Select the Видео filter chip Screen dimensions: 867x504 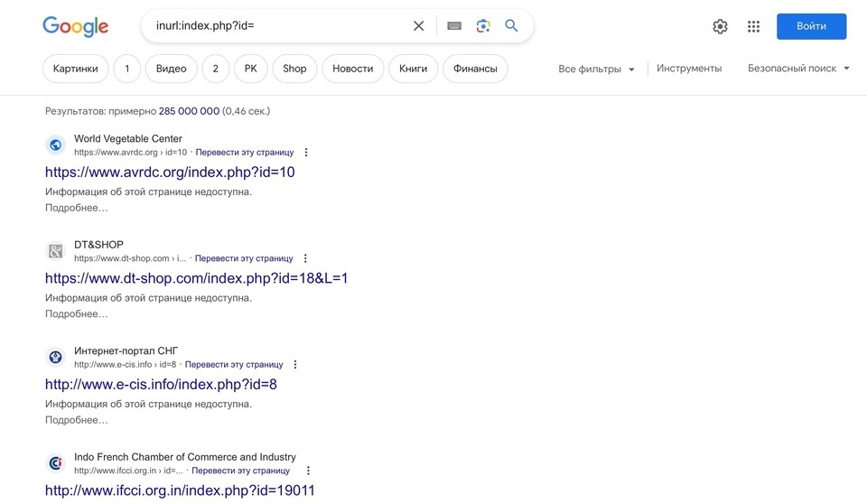tap(172, 69)
